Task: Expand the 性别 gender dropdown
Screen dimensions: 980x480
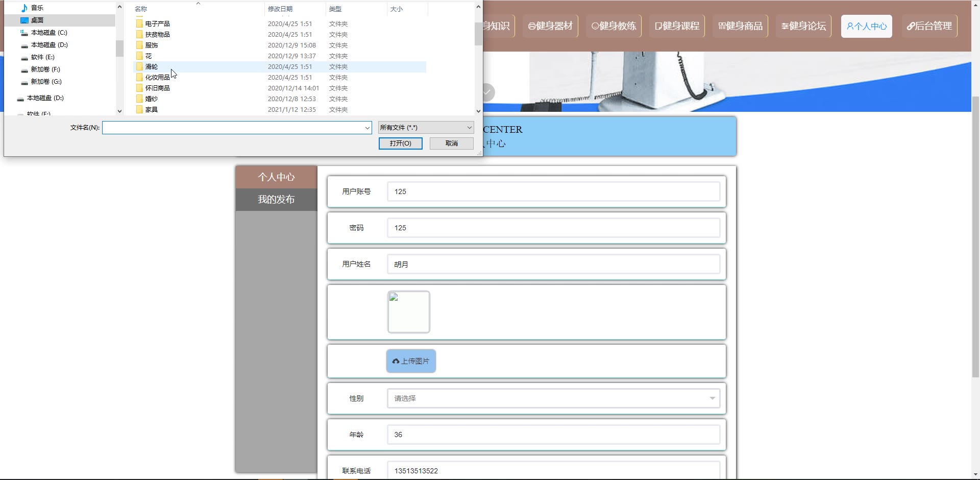Action: (553, 398)
